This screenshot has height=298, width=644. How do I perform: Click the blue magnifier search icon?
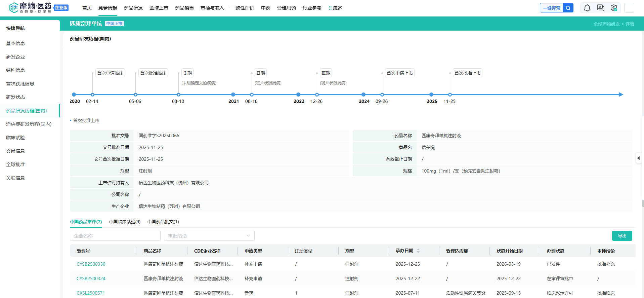568,8
